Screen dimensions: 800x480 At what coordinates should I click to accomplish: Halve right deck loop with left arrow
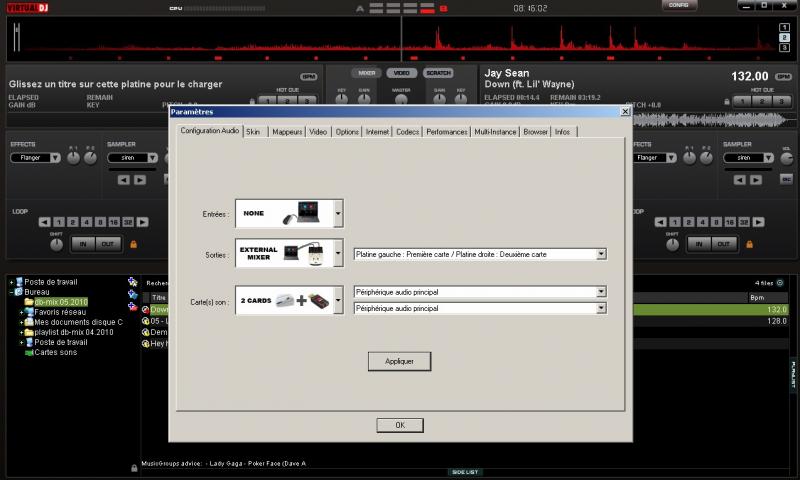661,222
